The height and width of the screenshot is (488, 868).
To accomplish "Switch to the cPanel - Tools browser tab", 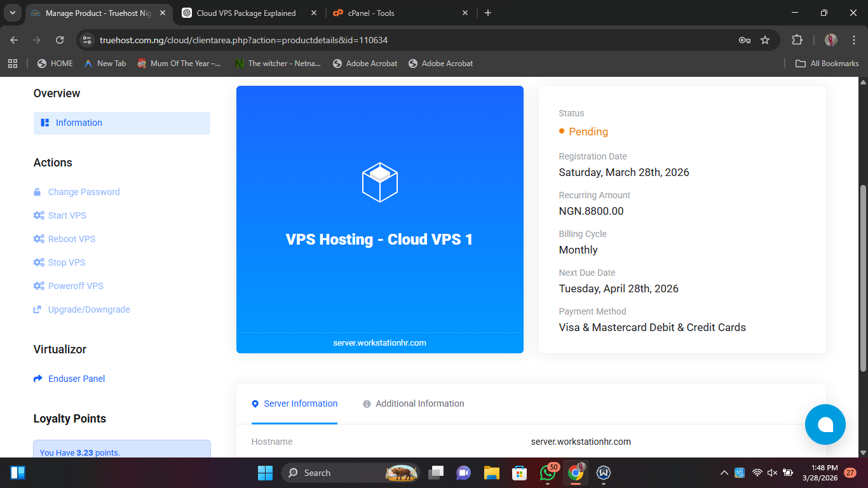I will [x=402, y=13].
